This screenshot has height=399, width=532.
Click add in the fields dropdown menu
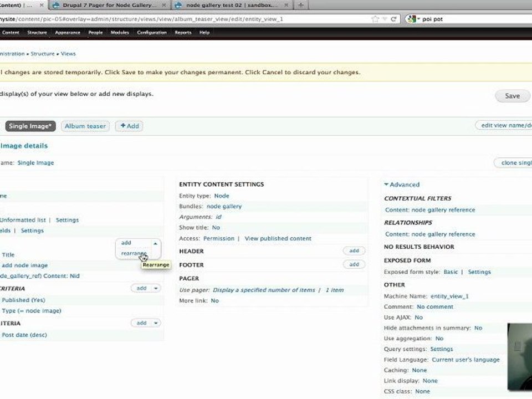point(126,243)
